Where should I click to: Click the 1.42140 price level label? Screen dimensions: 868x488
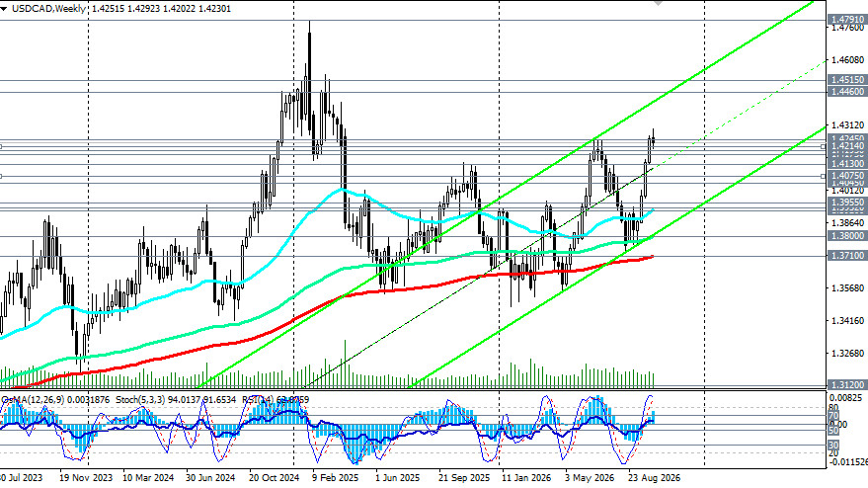click(847, 145)
